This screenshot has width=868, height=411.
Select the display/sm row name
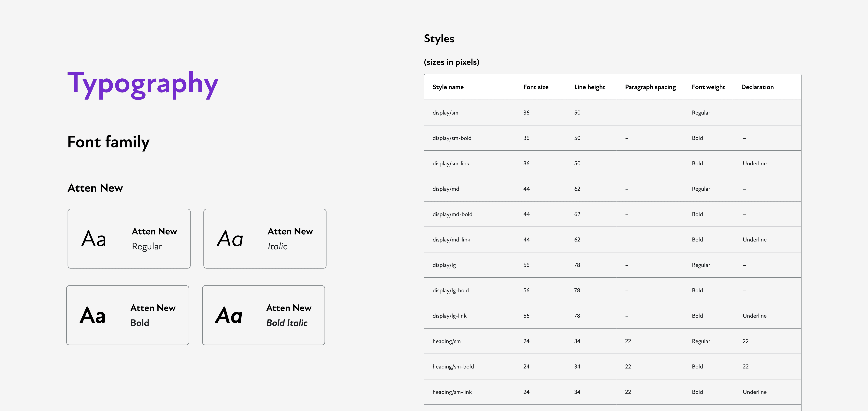[x=445, y=113]
